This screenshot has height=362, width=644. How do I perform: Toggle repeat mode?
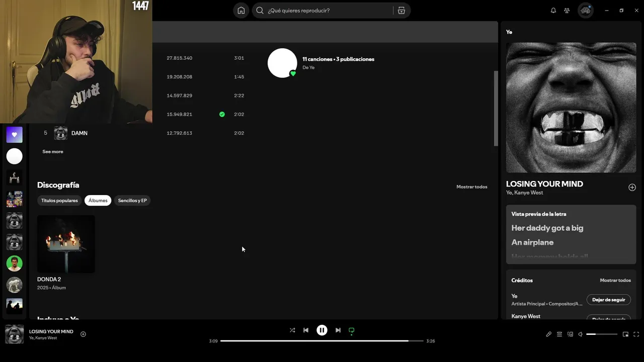352,330
